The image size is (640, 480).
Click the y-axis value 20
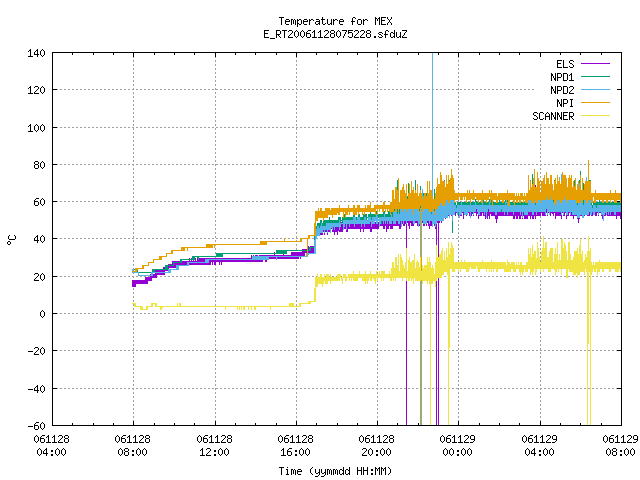[37, 277]
